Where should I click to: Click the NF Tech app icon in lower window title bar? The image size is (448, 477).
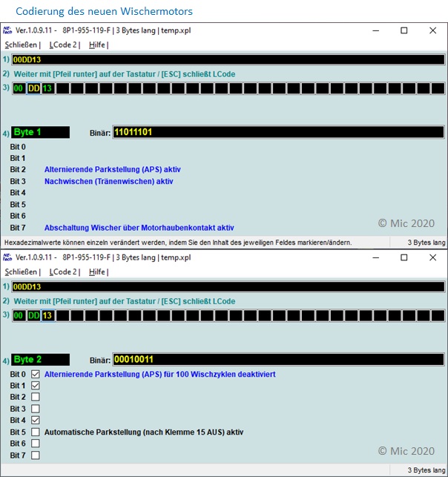pos(7,258)
